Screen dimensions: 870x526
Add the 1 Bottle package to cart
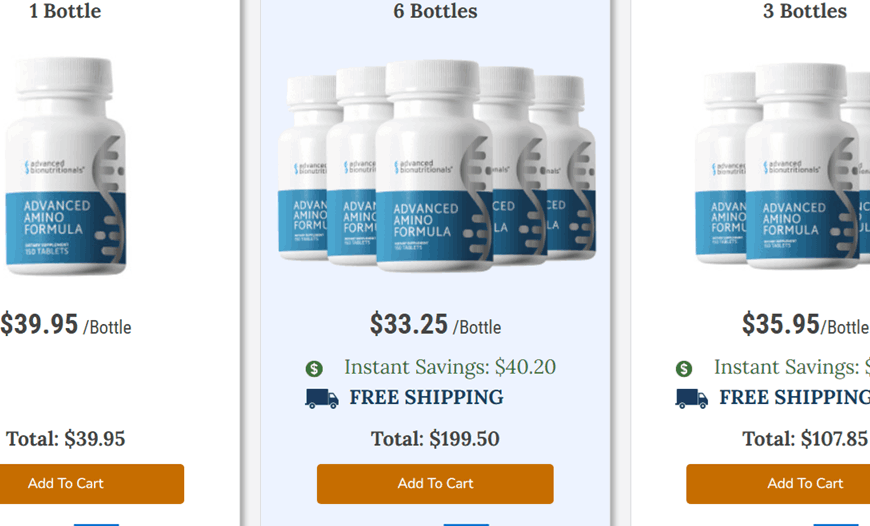[x=92, y=484]
